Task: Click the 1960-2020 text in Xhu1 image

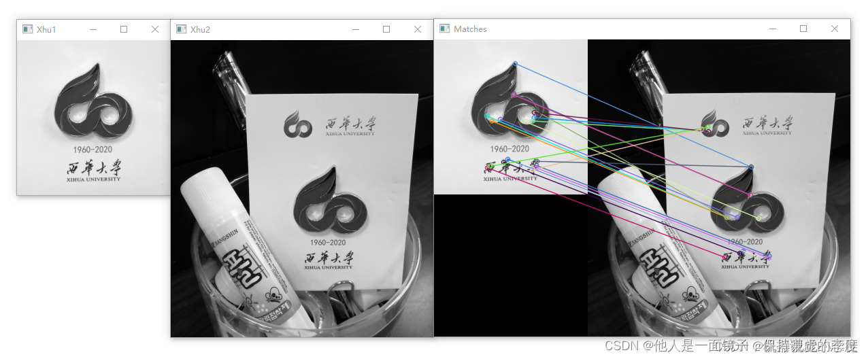Action: (93, 150)
